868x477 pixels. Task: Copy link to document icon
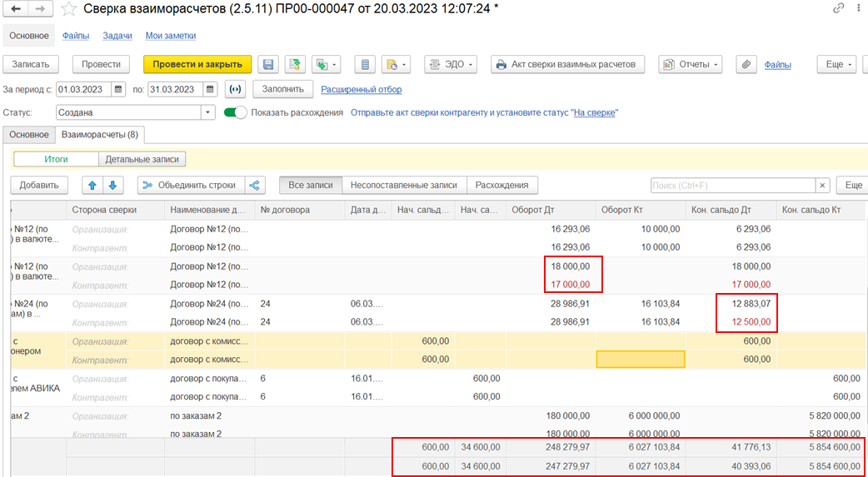pyautogui.click(x=838, y=8)
